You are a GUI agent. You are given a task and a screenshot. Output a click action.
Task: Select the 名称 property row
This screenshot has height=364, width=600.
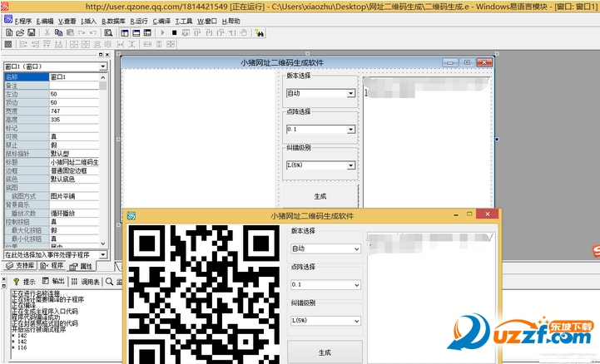coord(52,76)
